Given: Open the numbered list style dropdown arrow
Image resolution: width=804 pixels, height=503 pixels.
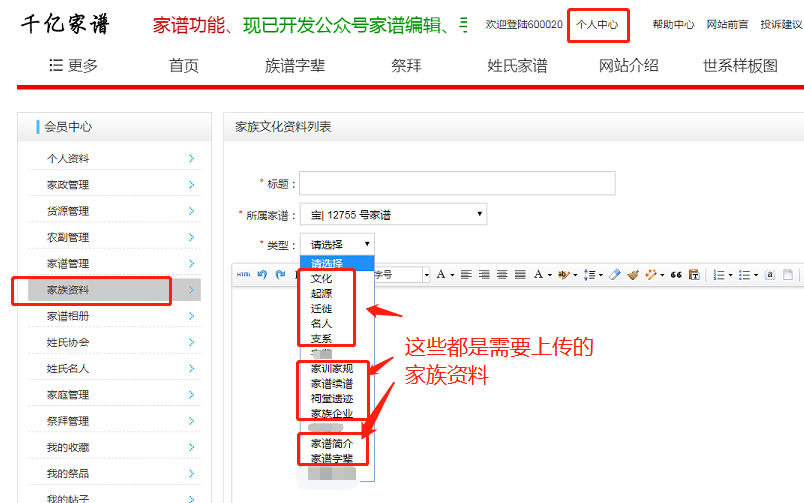Looking at the screenshot, I should pos(731,275).
